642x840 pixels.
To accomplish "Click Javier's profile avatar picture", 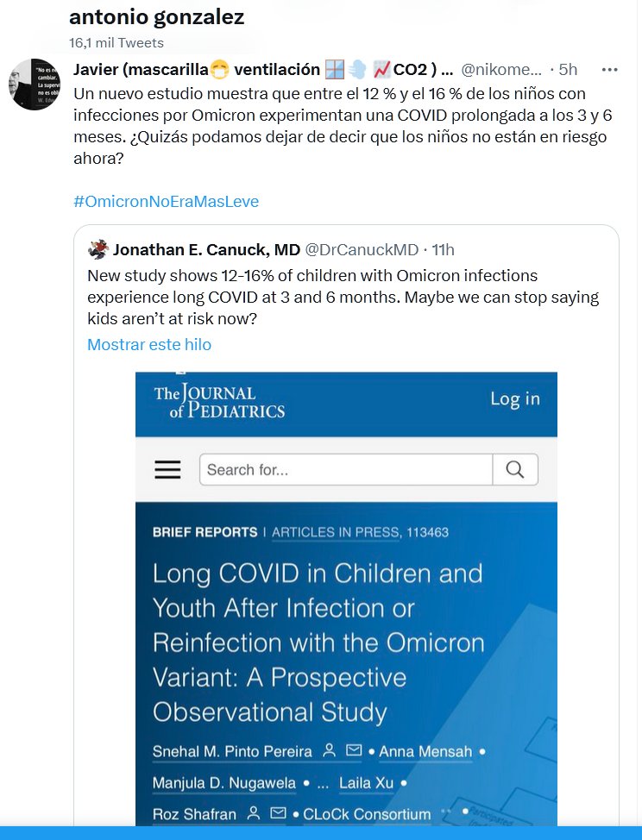I will pyautogui.click(x=35, y=85).
